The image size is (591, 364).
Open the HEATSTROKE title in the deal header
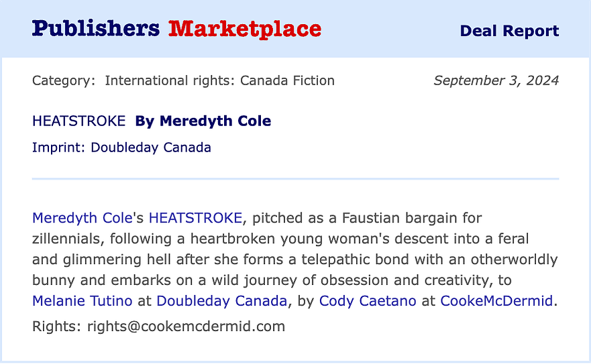tap(78, 121)
